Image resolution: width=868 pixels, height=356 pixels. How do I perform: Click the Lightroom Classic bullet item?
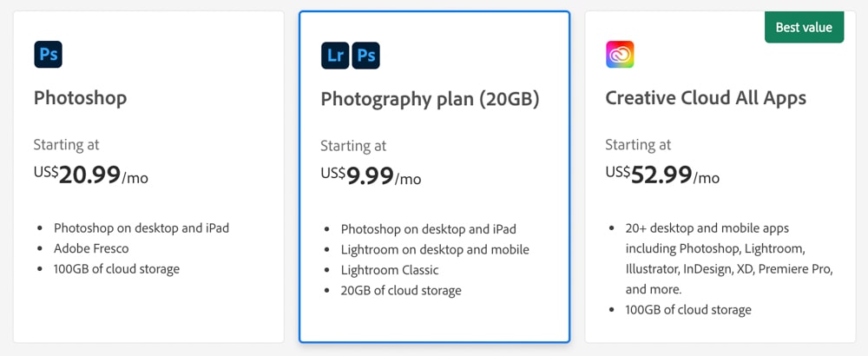coord(390,270)
